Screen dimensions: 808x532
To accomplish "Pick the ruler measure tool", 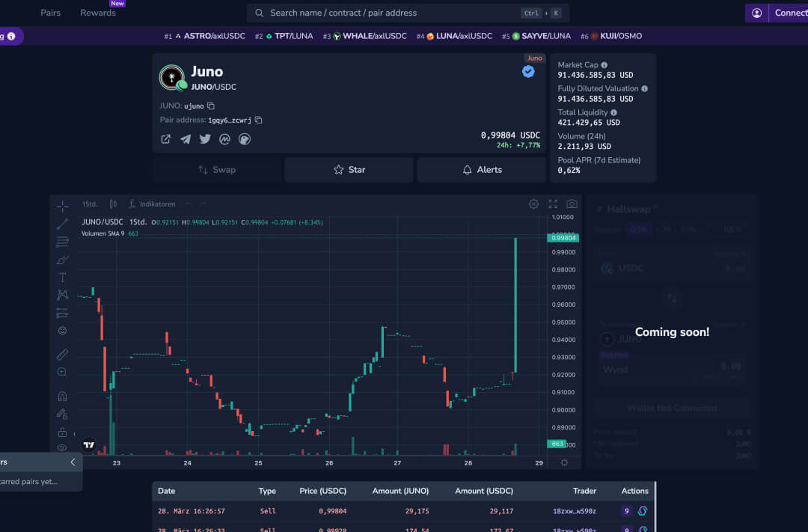I will pos(63,354).
